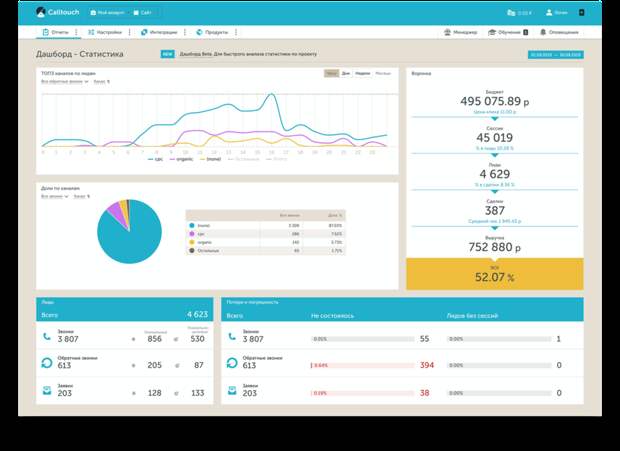Open the Обучение training section

(x=506, y=32)
